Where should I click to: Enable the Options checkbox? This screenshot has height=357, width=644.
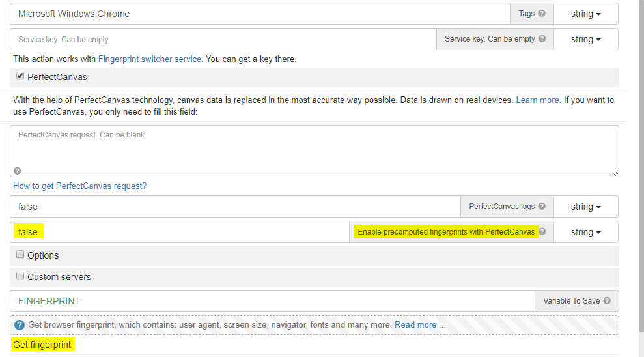click(20, 254)
